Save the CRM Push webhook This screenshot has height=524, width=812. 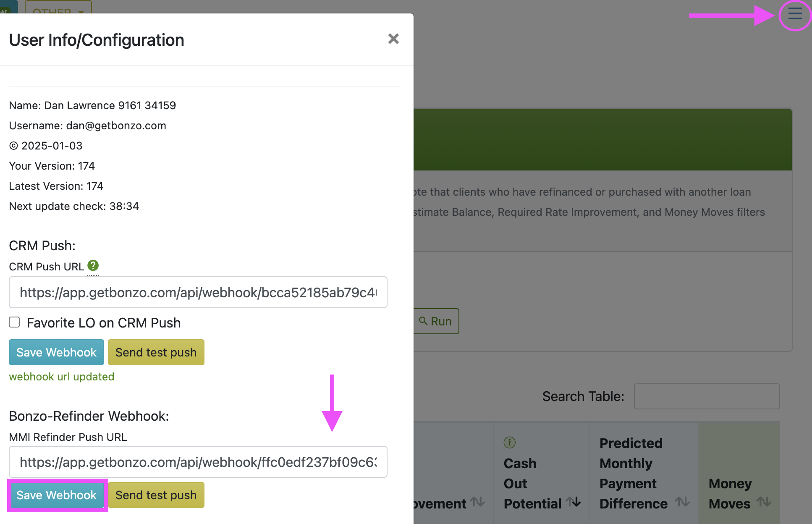coord(56,352)
